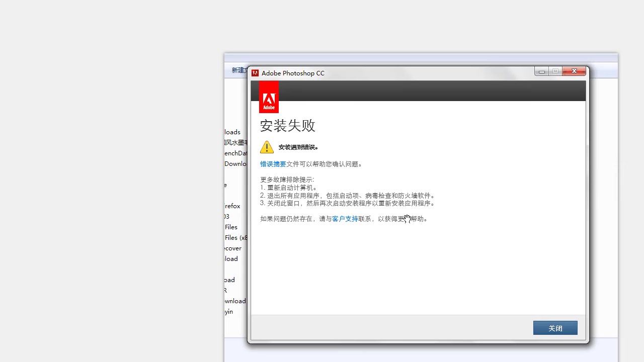Click the 安装遇到错误 message text

[298, 147]
